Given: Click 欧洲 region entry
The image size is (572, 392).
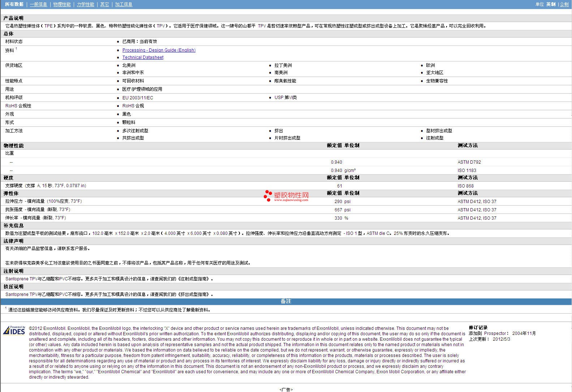Looking at the screenshot, I should pyautogui.click(x=430, y=65).
